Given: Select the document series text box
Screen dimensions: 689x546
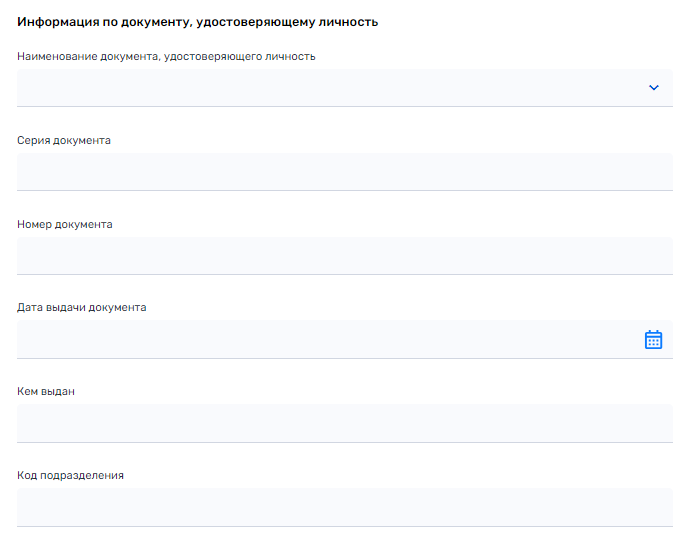Looking at the screenshot, I should pos(345,172).
